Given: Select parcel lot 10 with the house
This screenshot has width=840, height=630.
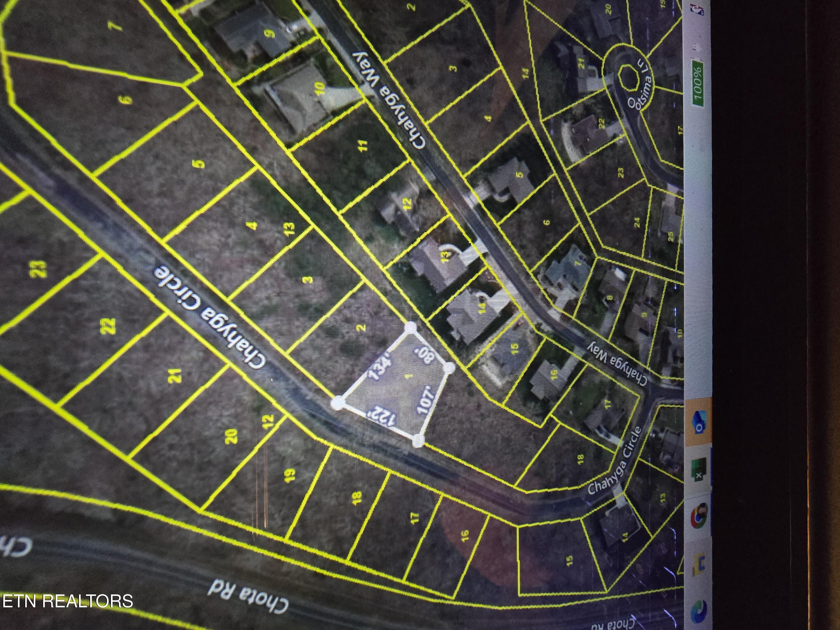Looking at the screenshot, I should [x=320, y=89].
